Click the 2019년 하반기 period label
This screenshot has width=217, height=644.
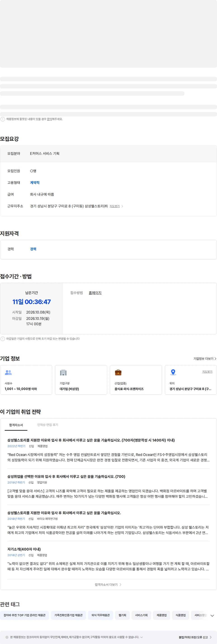pyautogui.click(x=16, y=483)
